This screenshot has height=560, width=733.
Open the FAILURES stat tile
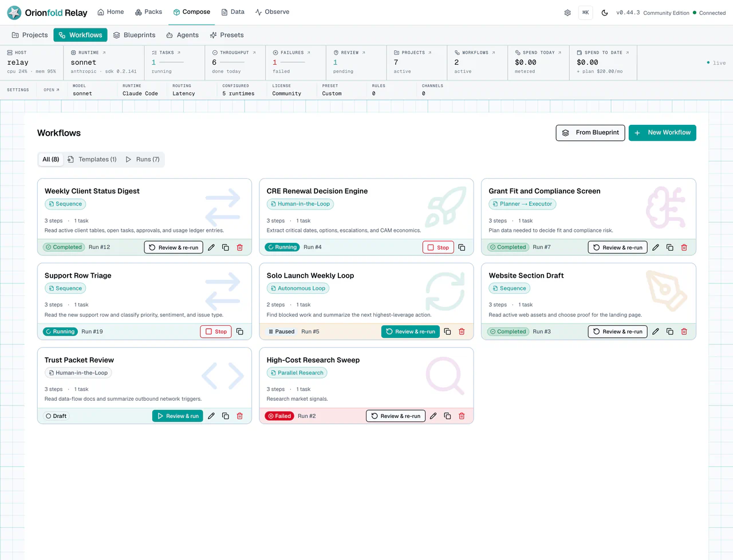(296, 62)
